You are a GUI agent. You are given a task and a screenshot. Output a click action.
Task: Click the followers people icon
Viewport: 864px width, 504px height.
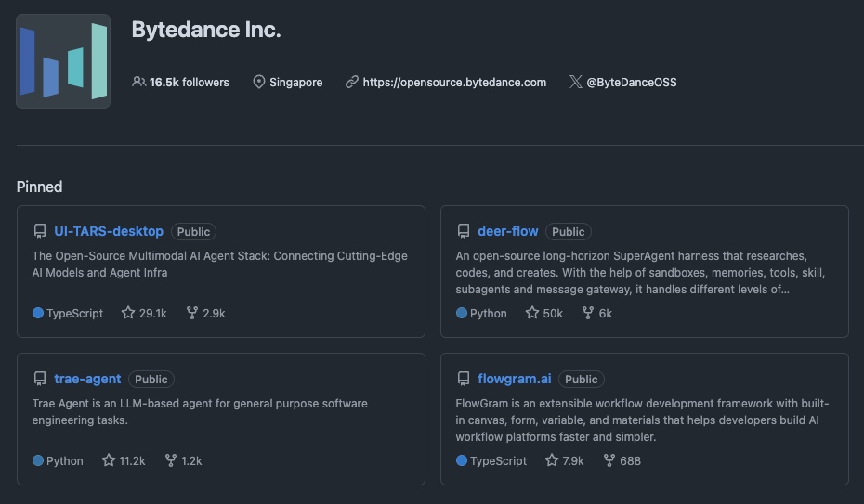click(x=138, y=82)
